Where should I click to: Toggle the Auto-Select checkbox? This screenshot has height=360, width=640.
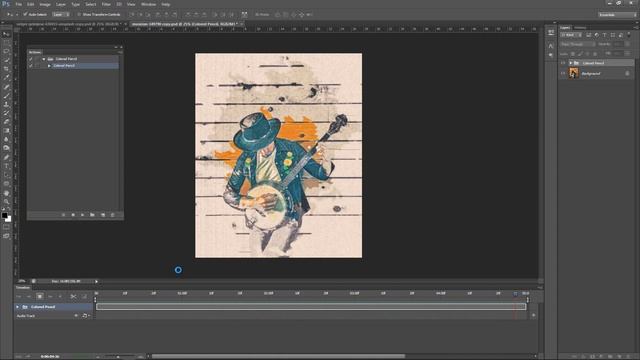pos(25,14)
